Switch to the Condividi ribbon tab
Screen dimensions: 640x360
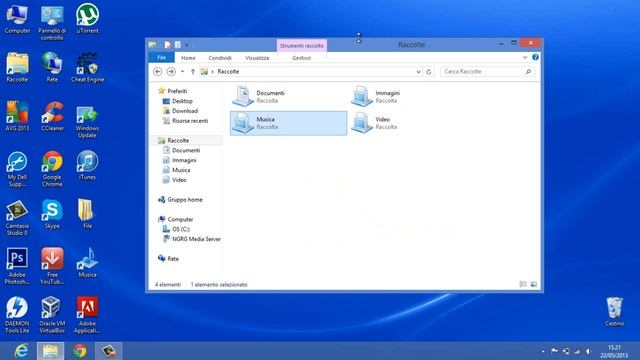click(220, 58)
